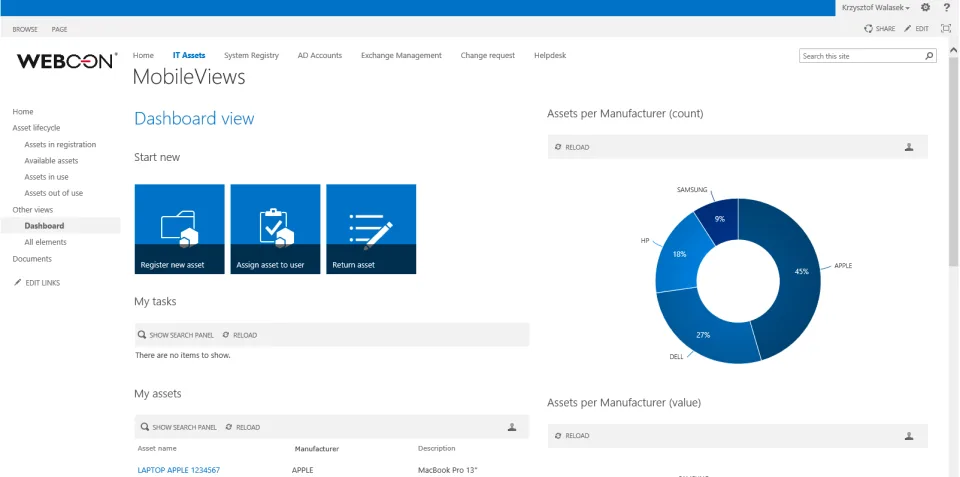Click the person icon in count chart toolbar

point(909,147)
